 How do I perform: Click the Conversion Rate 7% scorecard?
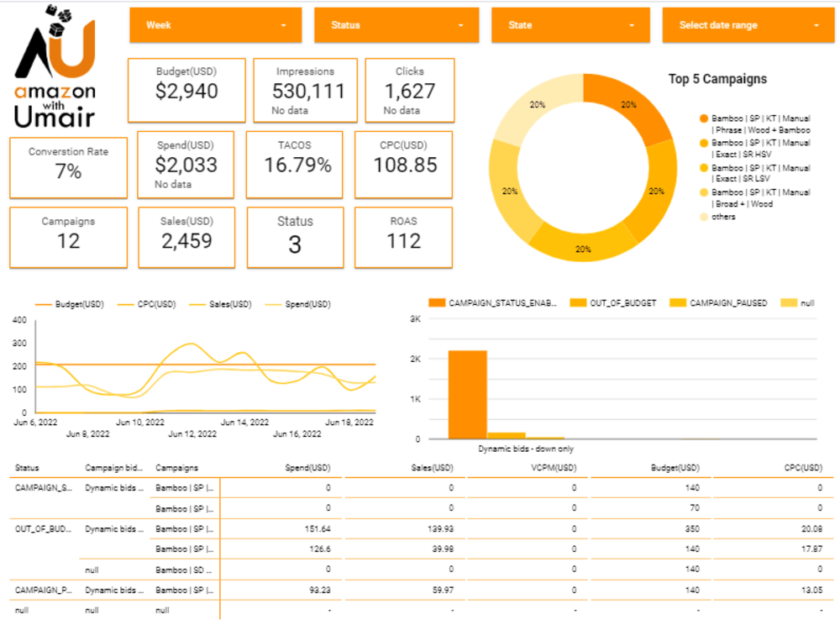69,168
